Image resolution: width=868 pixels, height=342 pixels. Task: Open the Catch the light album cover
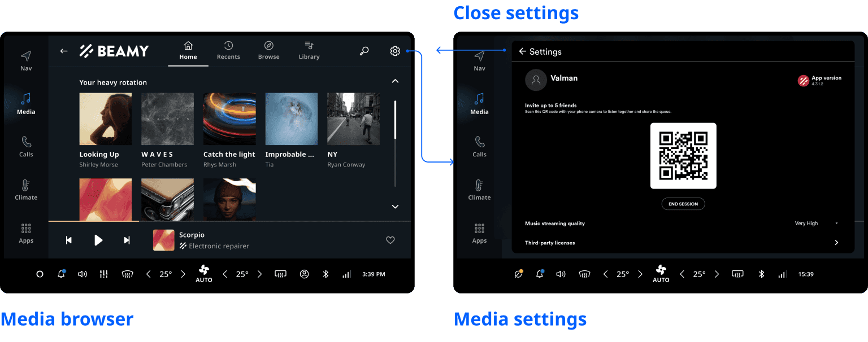(229, 119)
